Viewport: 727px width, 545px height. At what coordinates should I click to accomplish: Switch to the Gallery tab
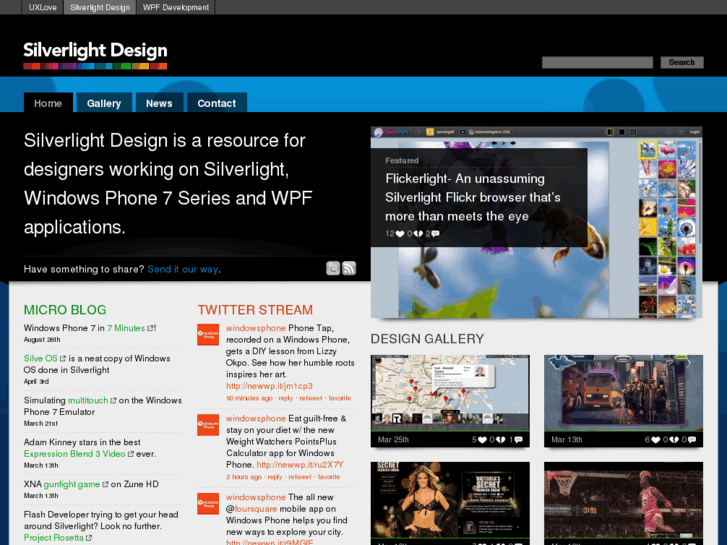[x=104, y=103]
